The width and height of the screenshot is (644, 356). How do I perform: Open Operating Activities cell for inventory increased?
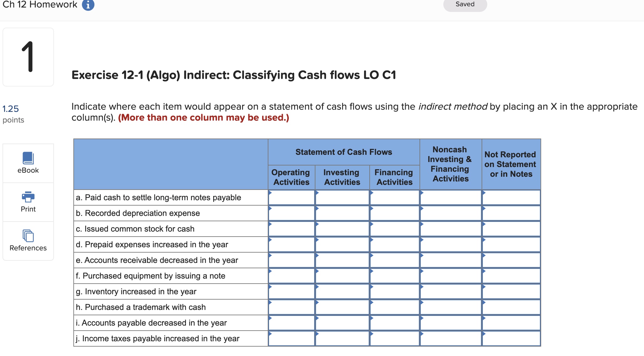(x=292, y=292)
